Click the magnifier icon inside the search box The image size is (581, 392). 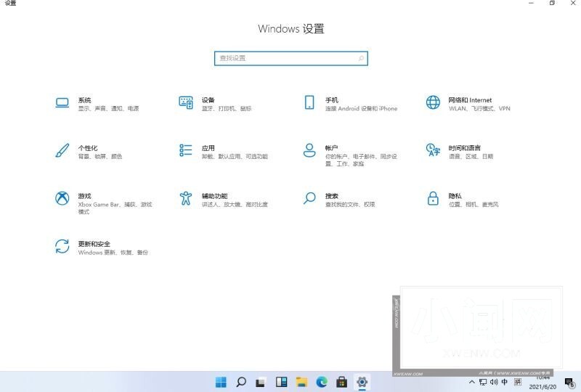[x=361, y=58]
